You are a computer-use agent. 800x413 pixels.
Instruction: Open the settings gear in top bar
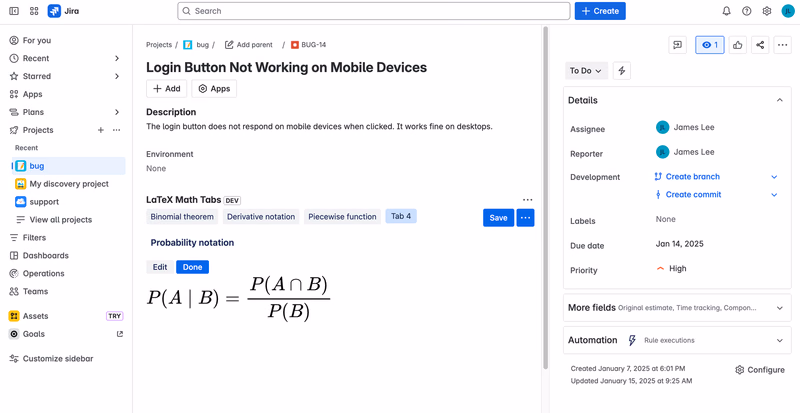pyautogui.click(x=766, y=11)
